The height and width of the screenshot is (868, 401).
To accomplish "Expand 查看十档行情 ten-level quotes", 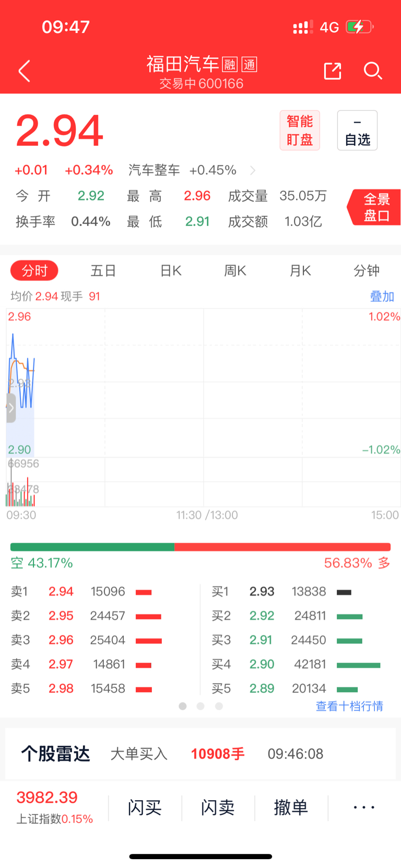I will point(349,706).
